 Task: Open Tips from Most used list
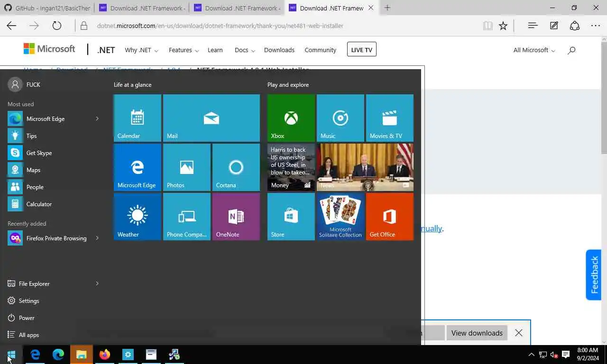(x=54, y=136)
